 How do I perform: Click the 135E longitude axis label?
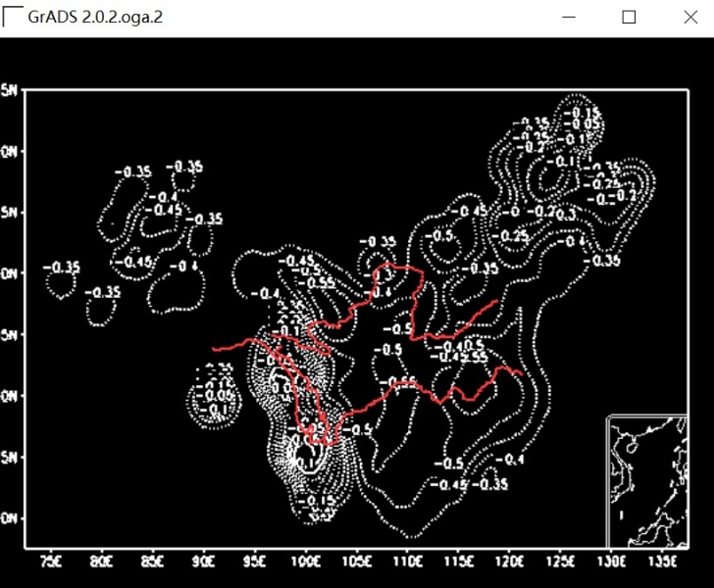(x=663, y=562)
